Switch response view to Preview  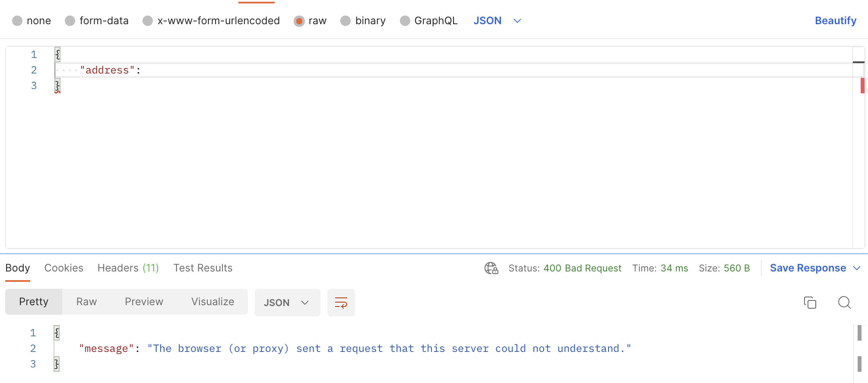click(x=144, y=301)
